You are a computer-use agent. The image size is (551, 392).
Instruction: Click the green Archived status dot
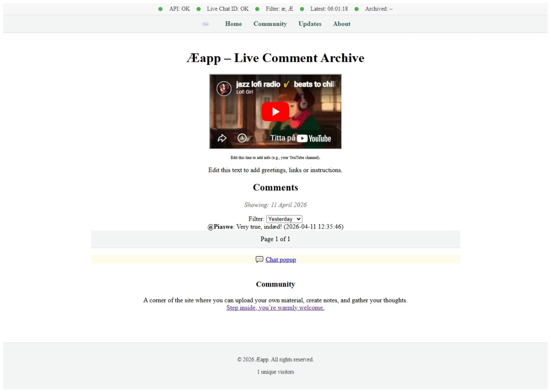356,9
